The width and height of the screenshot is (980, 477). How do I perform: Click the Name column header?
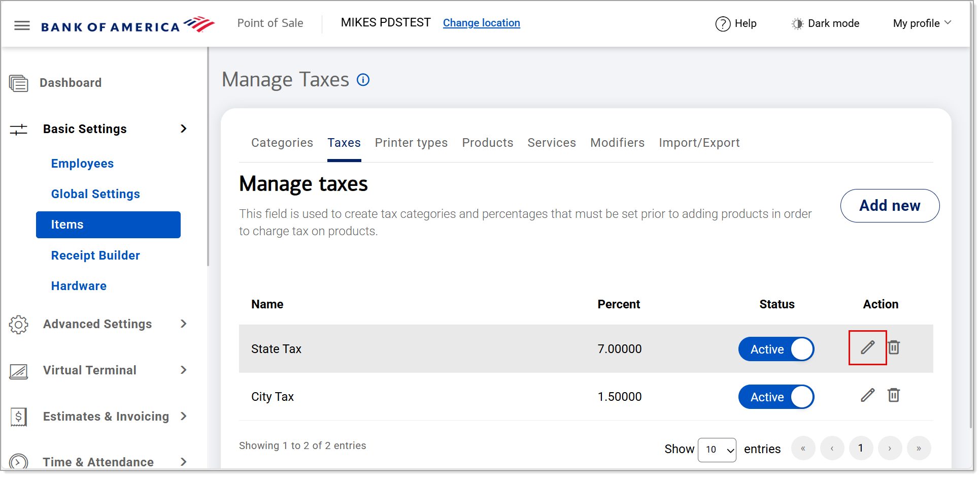267,305
